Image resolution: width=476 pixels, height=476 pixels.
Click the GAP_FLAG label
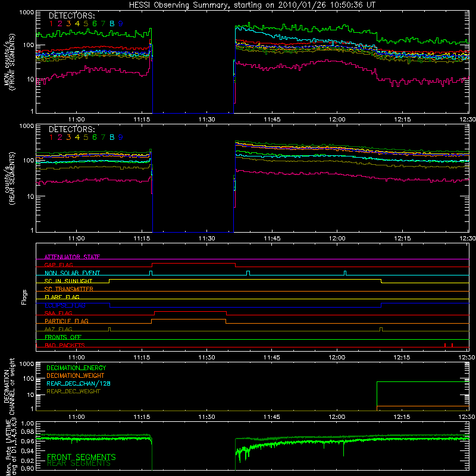(x=58, y=265)
